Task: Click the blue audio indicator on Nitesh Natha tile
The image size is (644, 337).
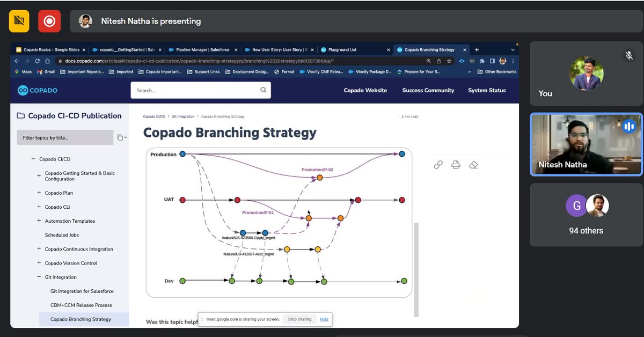Action: [628, 127]
